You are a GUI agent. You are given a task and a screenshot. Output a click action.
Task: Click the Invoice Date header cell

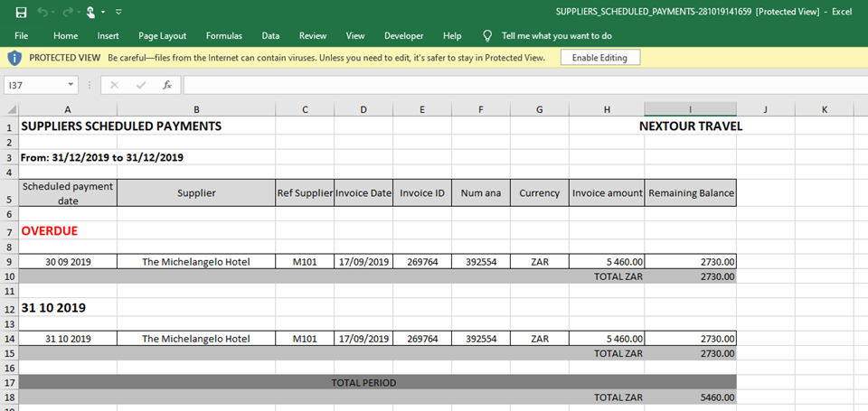tap(363, 193)
